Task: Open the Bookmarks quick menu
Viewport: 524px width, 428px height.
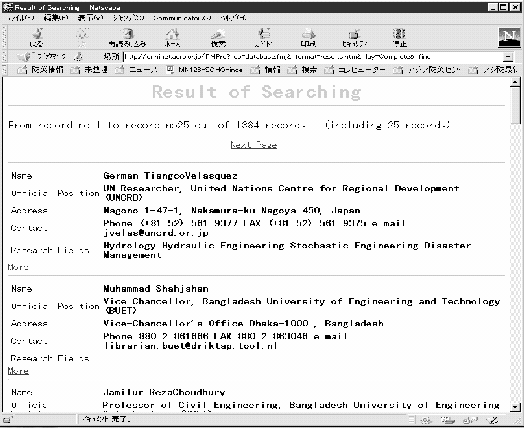Action: 42,57
